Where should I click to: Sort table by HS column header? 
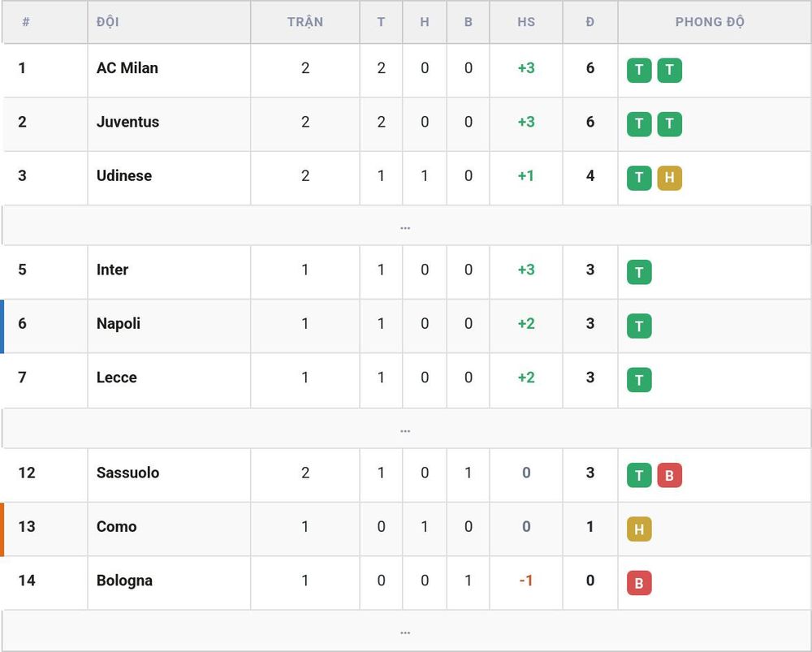[525, 22]
